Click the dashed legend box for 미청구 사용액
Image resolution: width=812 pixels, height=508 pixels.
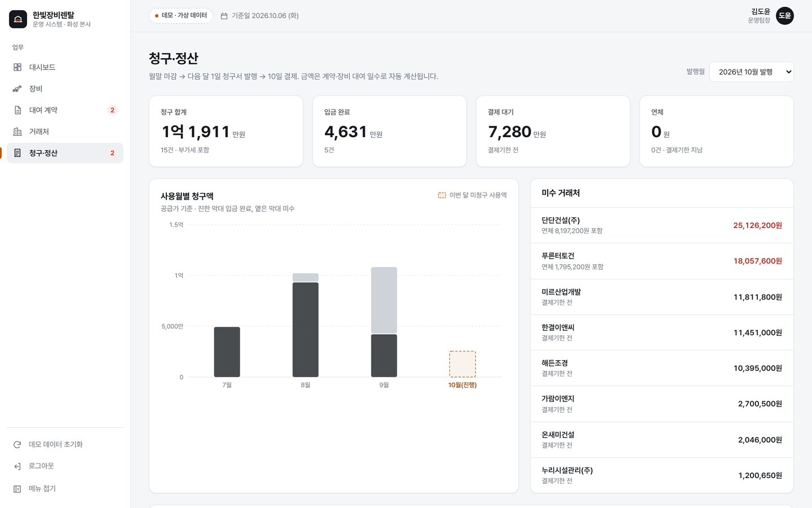click(x=442, y=195)
